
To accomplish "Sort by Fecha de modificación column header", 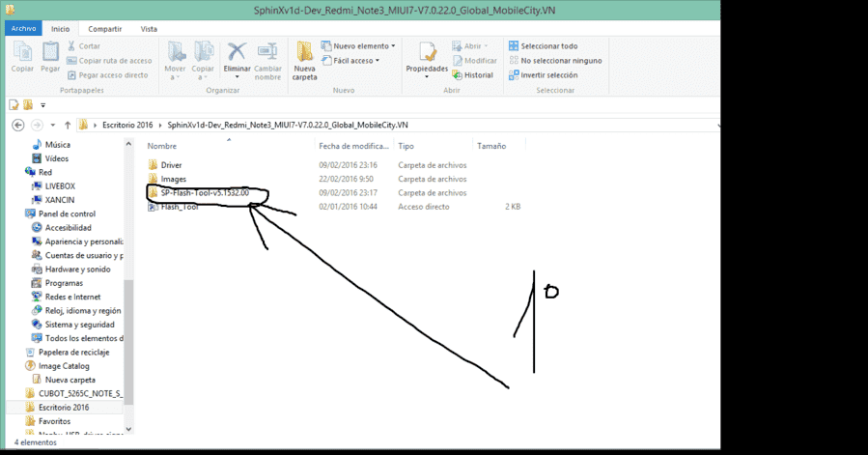I will click(353, 146).
